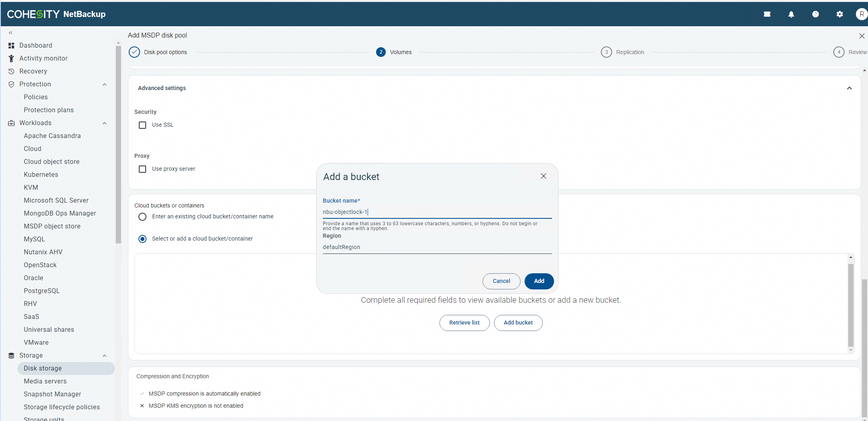Click into the Bucket name field
868x421 pixels.
click(x=437, y=212)
